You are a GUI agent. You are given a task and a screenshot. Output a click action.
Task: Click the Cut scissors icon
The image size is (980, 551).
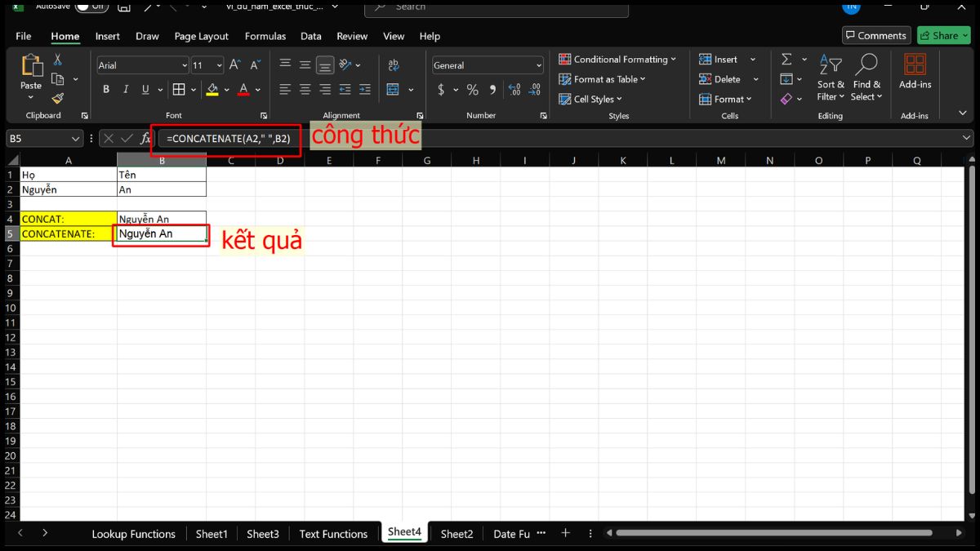pyautogui.click(x=57, y=60)
